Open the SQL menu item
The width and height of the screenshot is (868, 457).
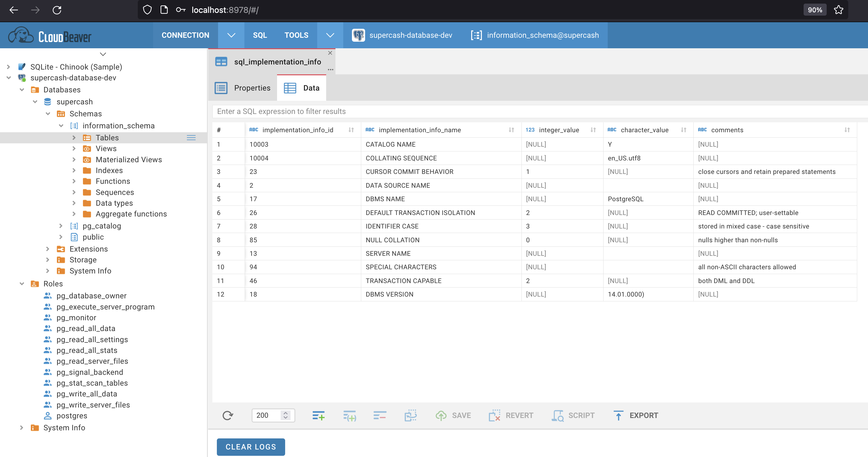(260, 35)
